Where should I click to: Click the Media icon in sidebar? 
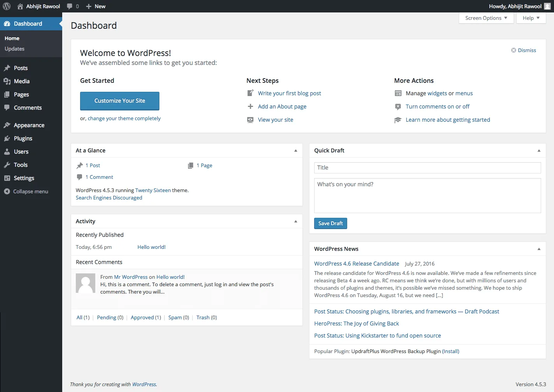click(x=7, y=81)
